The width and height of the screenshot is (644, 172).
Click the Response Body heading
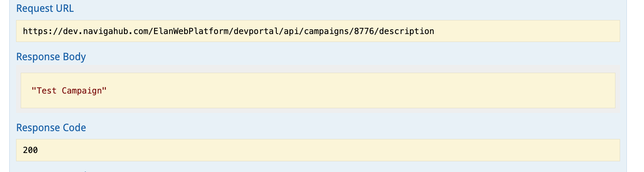[x=51, y=57]
